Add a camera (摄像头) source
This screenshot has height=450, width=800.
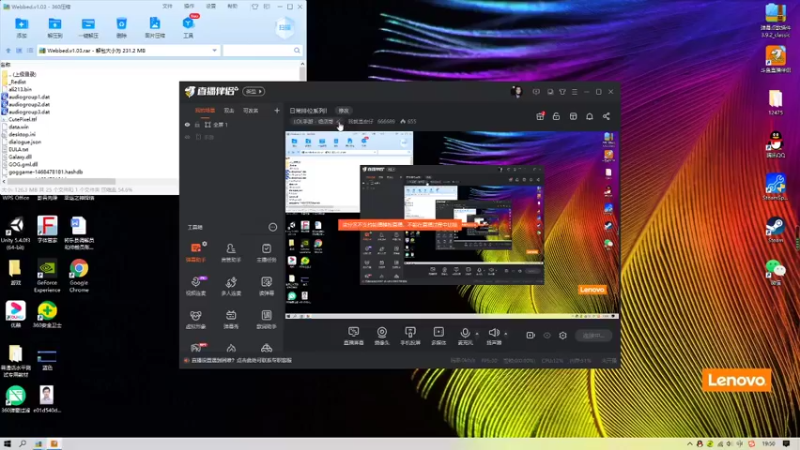click(382, 336)
